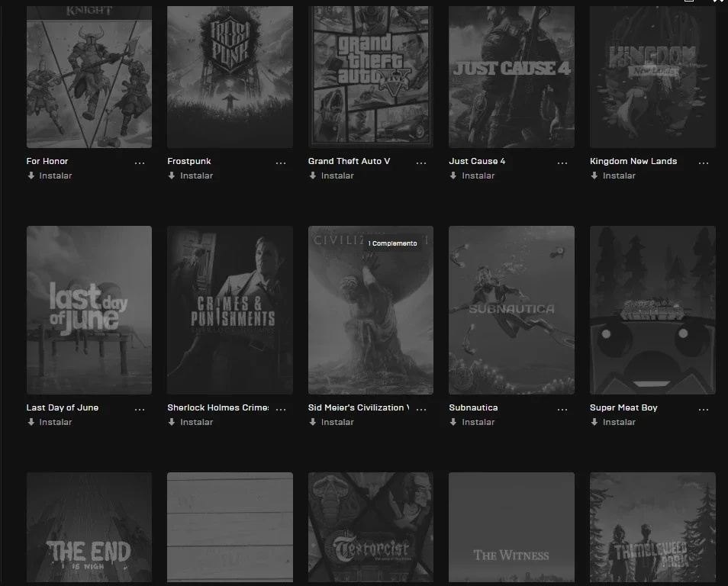Open the For Honor cover art

pos(89,76)
